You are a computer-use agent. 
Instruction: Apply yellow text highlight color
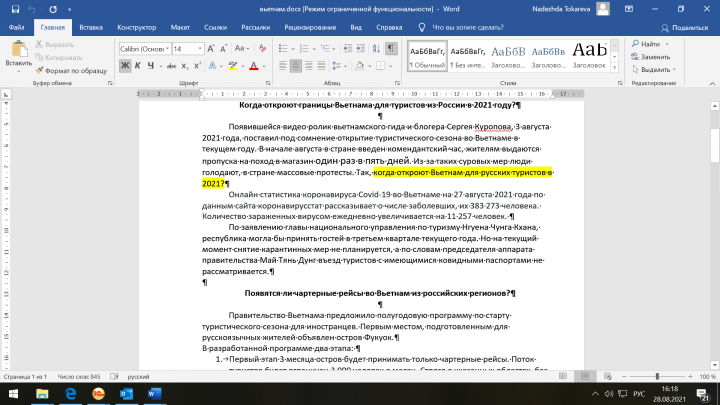233,66
